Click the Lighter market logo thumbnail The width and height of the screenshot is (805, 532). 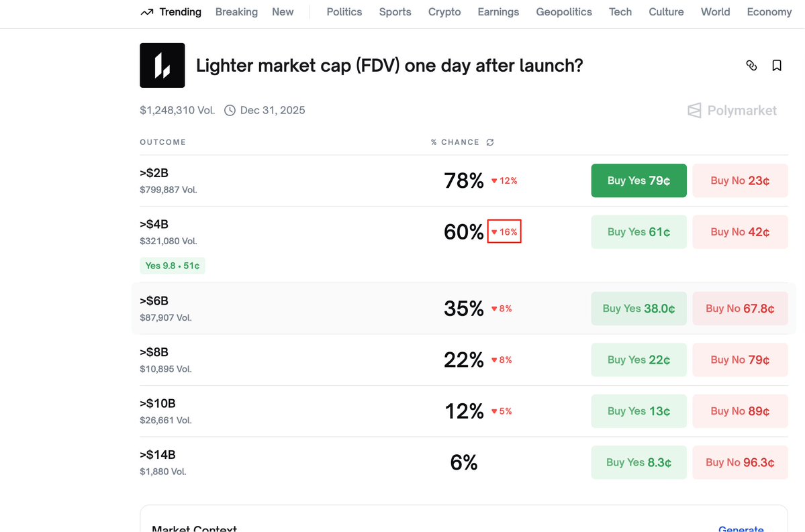pos(162,65)
